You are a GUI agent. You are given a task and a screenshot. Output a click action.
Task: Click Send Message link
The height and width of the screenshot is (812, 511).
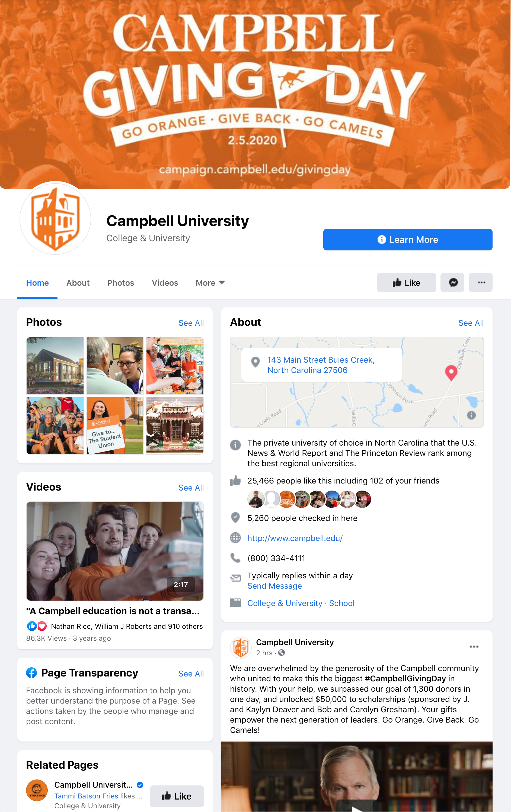pos(274,586)
